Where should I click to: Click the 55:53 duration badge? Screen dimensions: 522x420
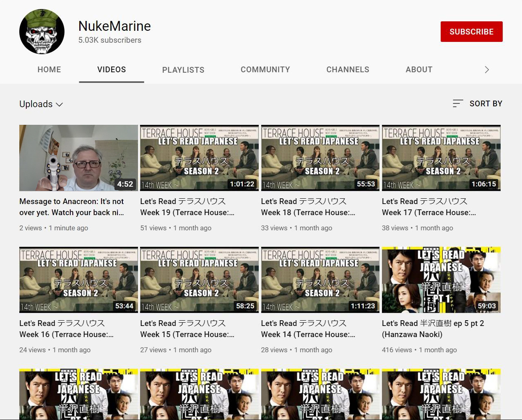pyautogui.click(x=366, y=184)
